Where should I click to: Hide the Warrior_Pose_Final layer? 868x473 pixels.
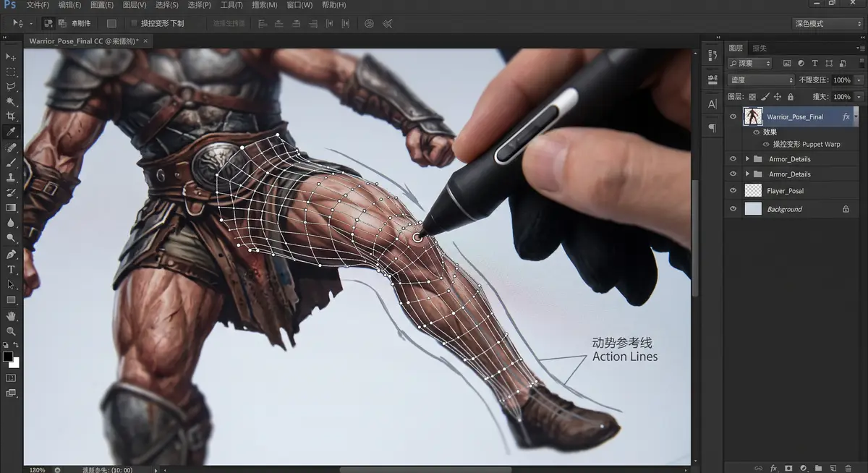[x=733, y=116]
